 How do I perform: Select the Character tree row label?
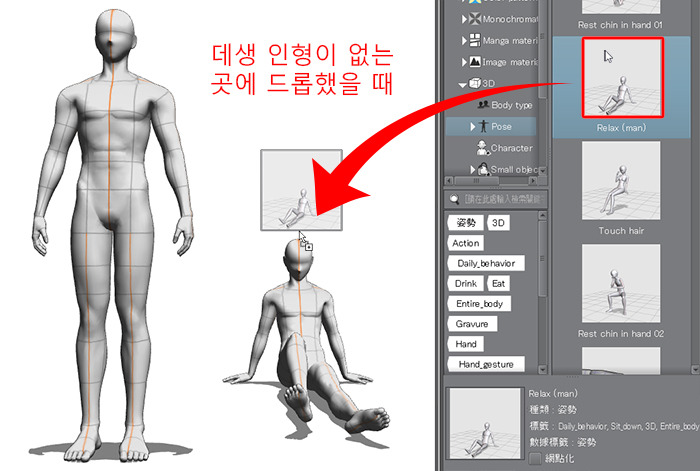coord(512,148)
